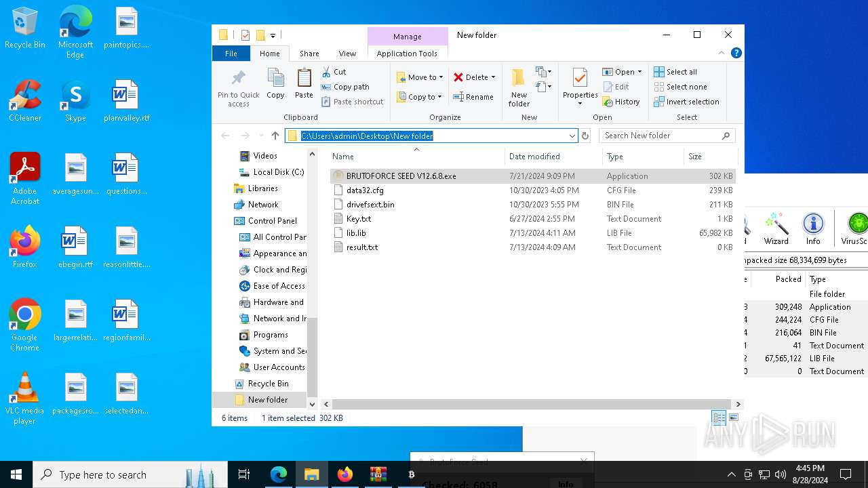Click the Wizard icon in WinRAR
868x488 pixels.
tap(776, 229)
